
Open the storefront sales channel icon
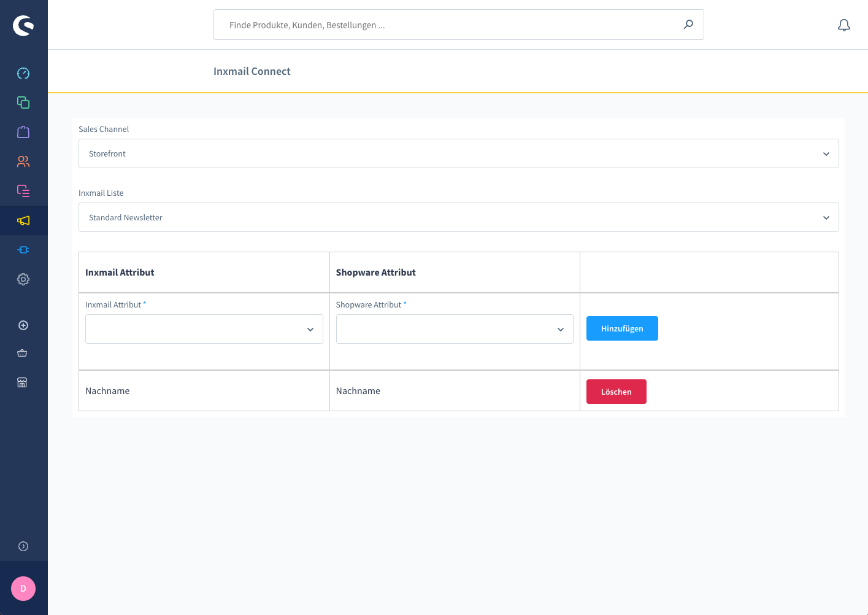coord(22,382)
